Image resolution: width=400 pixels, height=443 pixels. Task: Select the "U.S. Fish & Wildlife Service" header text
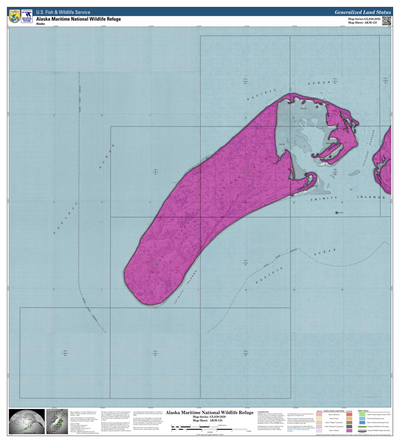[63, 12]
